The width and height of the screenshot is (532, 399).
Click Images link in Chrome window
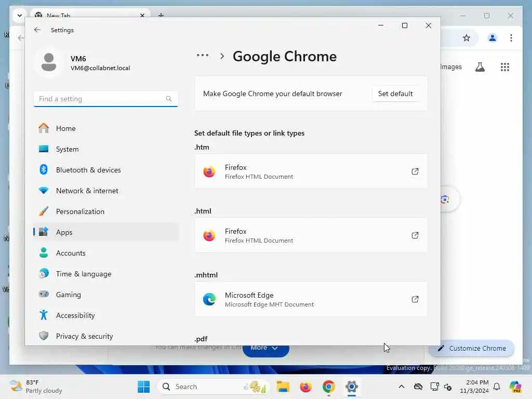pyautogui.click(x=451, y=67)
